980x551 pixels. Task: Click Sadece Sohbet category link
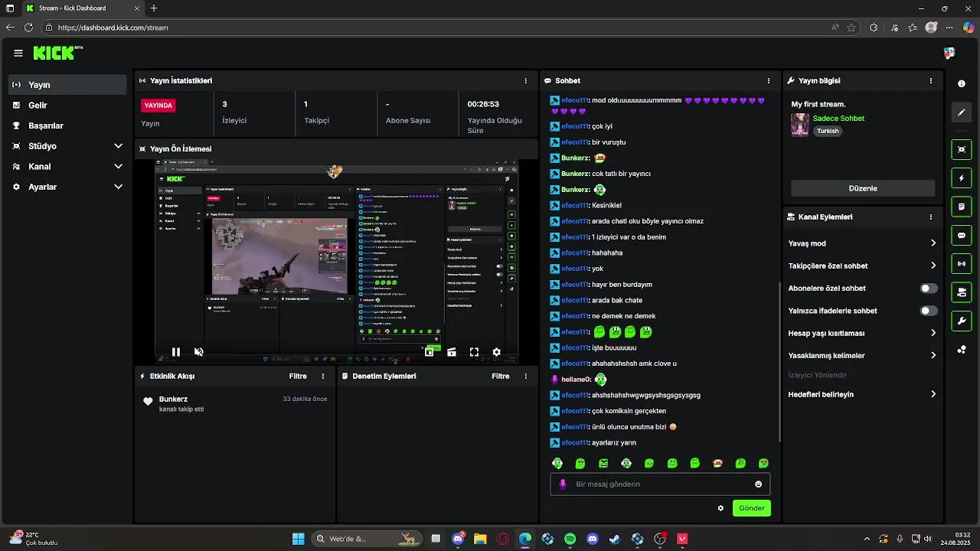[838, 119]
